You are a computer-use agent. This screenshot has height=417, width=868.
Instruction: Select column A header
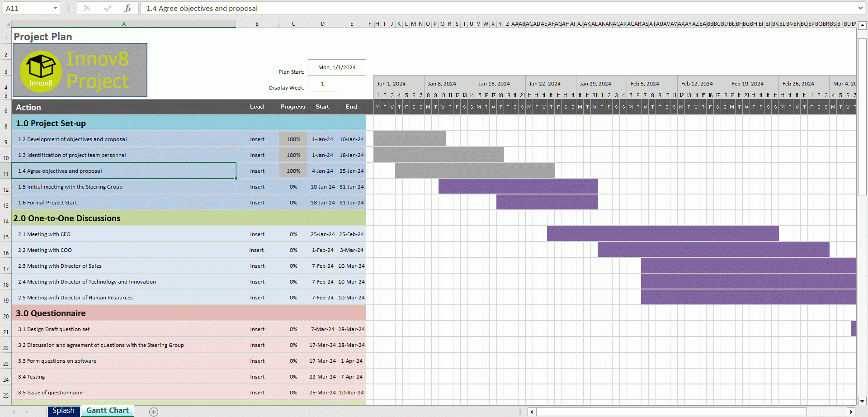coord(123,24)
